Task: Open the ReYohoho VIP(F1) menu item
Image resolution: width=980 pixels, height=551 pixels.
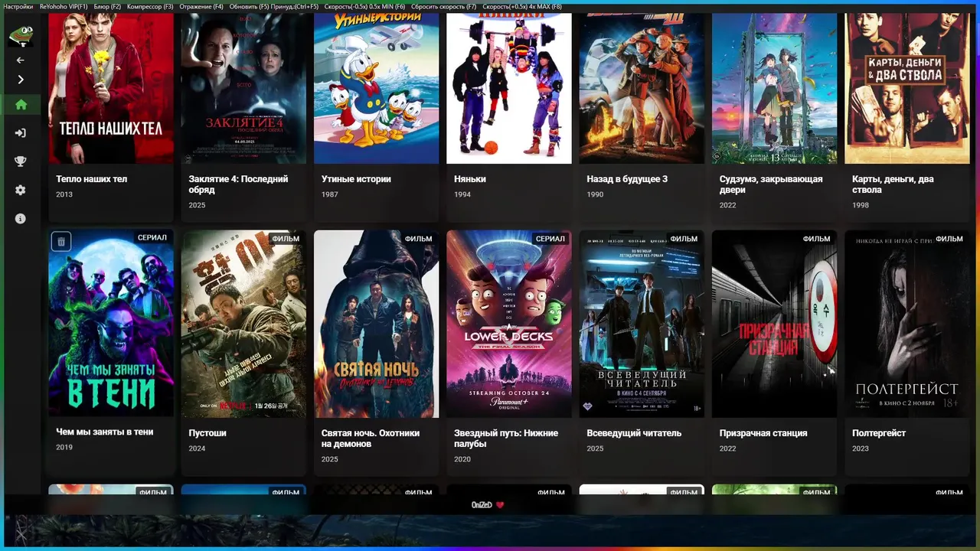Action: pos(64,7)
